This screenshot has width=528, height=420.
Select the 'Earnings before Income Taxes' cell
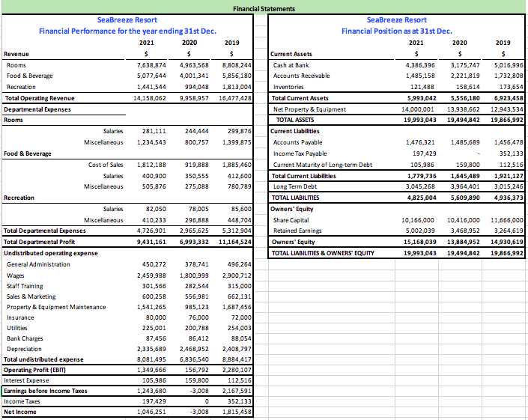point(45,391)
